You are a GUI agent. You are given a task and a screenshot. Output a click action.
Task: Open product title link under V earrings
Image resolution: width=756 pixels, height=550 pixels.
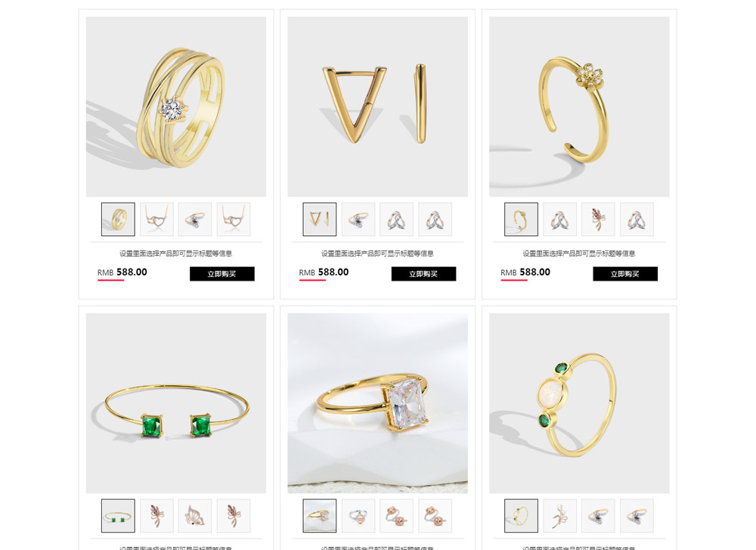point(377,253)
